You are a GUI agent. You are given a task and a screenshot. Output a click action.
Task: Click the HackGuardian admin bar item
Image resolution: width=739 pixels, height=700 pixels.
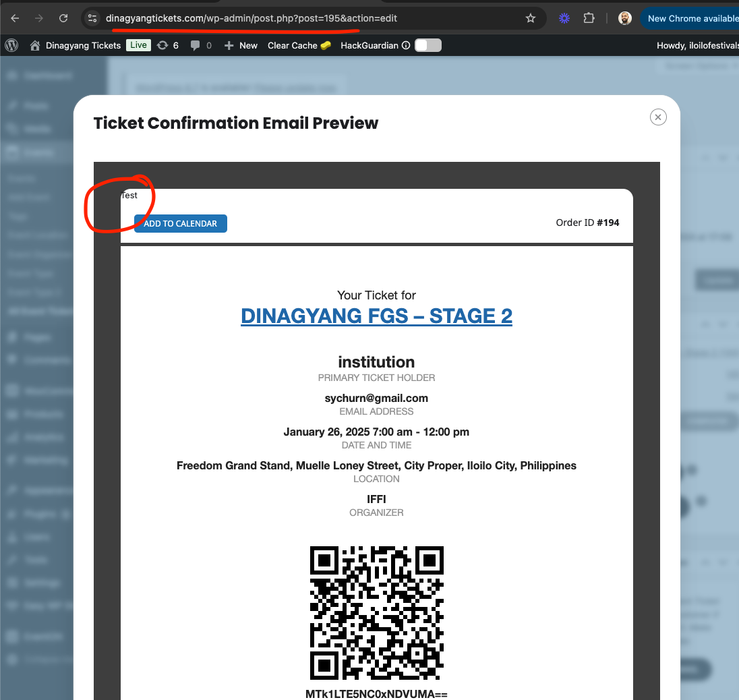[x=369, y=45]
